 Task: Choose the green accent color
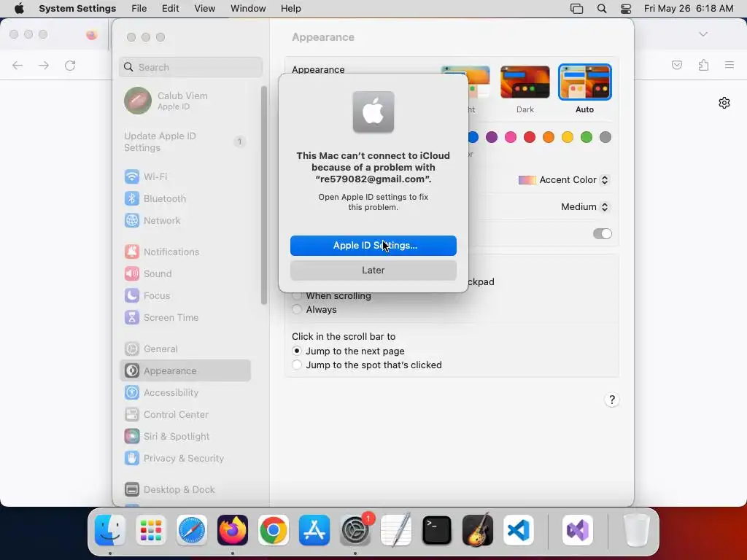tap(587, 138)
